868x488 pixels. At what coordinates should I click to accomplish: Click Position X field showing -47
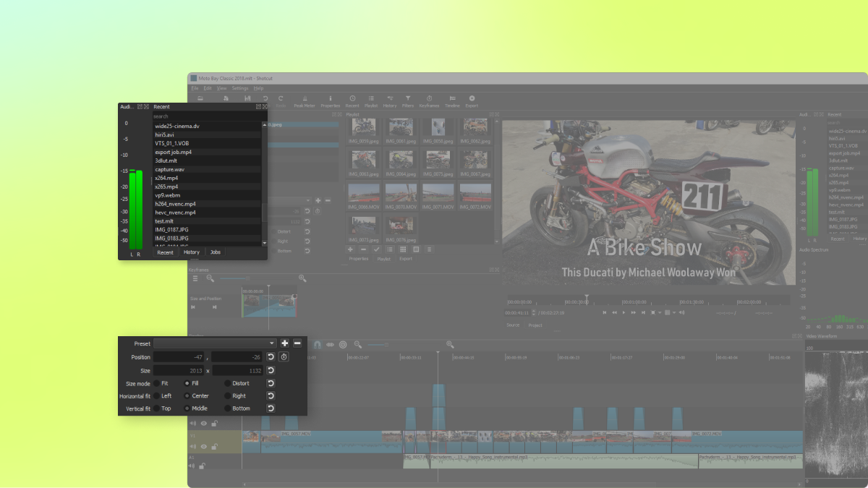click(x=179, y=357)
